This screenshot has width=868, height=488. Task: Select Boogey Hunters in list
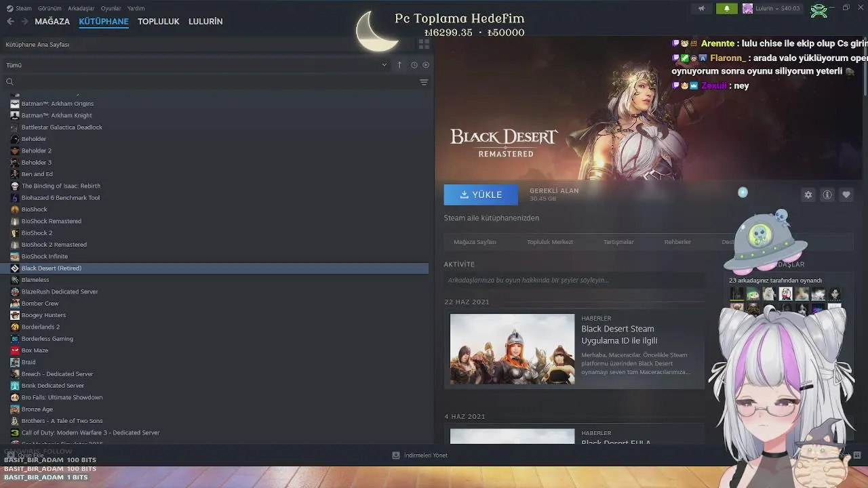tap(43, 315)
